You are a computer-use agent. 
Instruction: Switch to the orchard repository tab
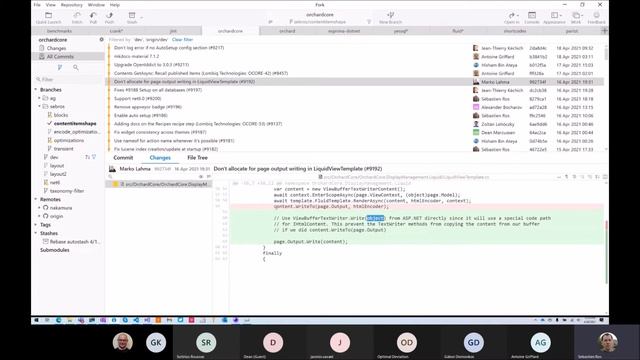[287, 31]
